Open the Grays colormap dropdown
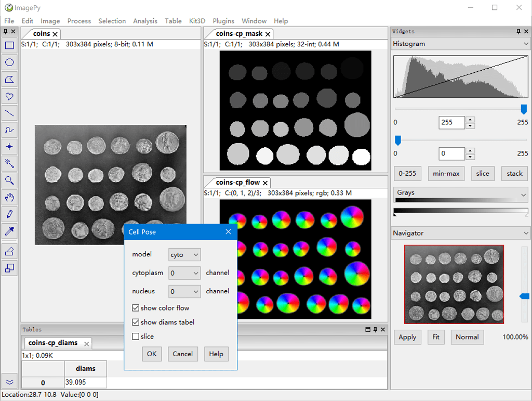This screenshot has width=532, height=401. click(x=460, y=193)
